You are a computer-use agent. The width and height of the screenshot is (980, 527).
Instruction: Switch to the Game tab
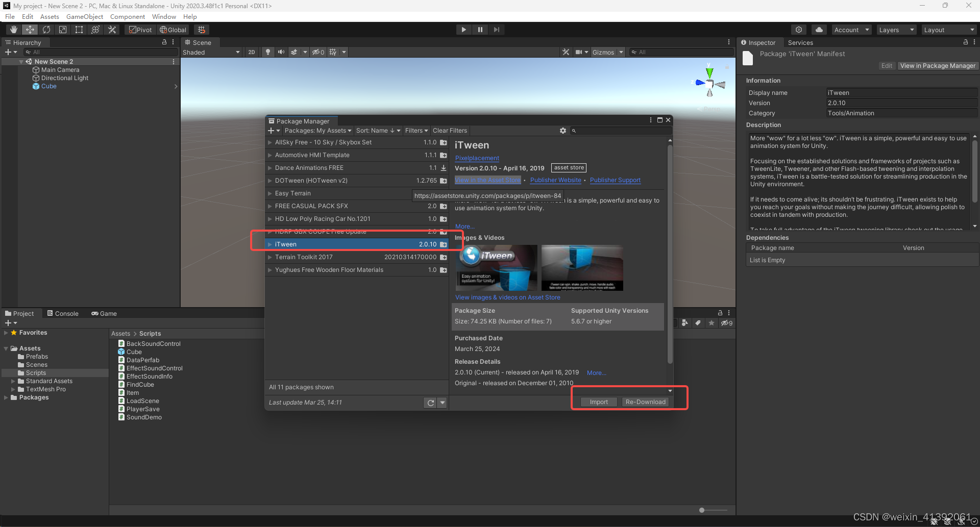click(104, 313)
